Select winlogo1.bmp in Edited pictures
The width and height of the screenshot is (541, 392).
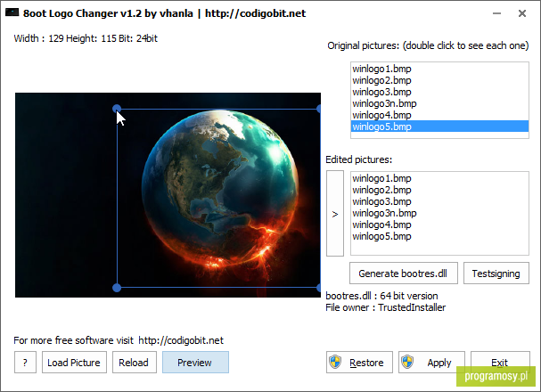click(439, 178)
